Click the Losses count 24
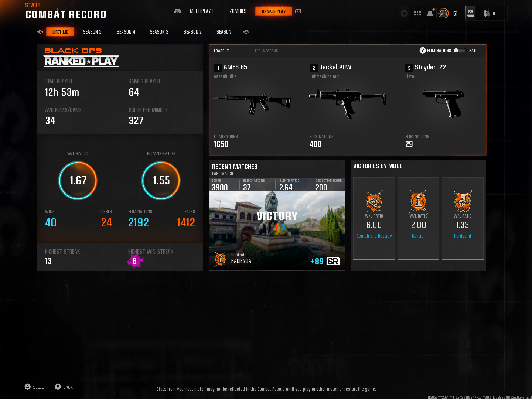Image resolution: width=532 pixels, height=399 pixels. point(106,223)
